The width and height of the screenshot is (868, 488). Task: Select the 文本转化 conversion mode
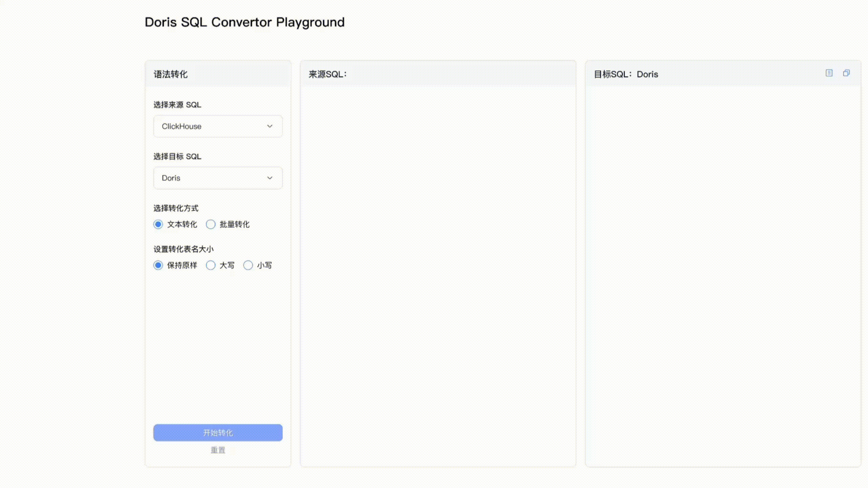(158, 224)
